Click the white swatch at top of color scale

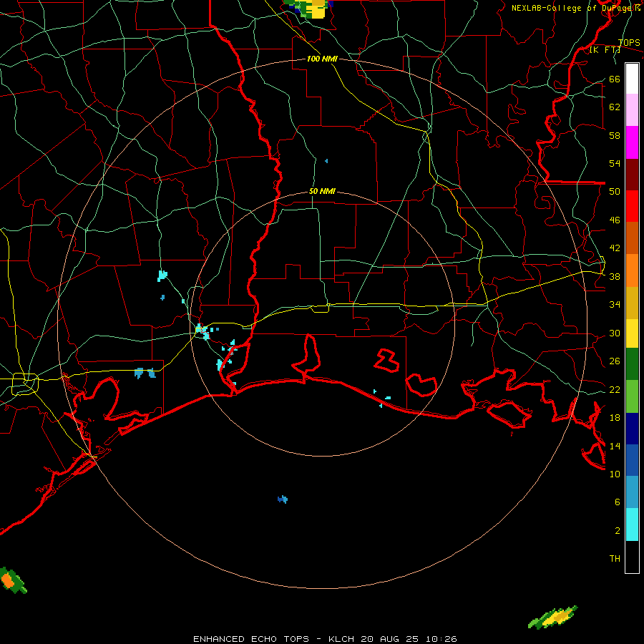point(632,79)
